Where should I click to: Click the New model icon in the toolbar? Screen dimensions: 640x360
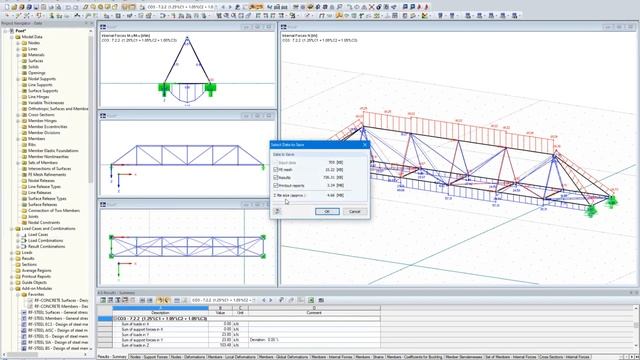click(x=7, y=7)
